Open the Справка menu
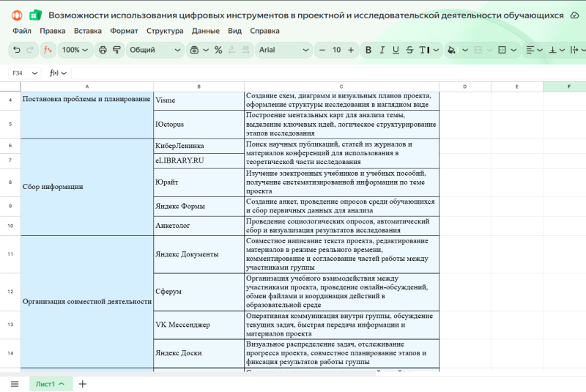Image resolution: width=586 pixels, height=392 pixels. tap(264, 31)
